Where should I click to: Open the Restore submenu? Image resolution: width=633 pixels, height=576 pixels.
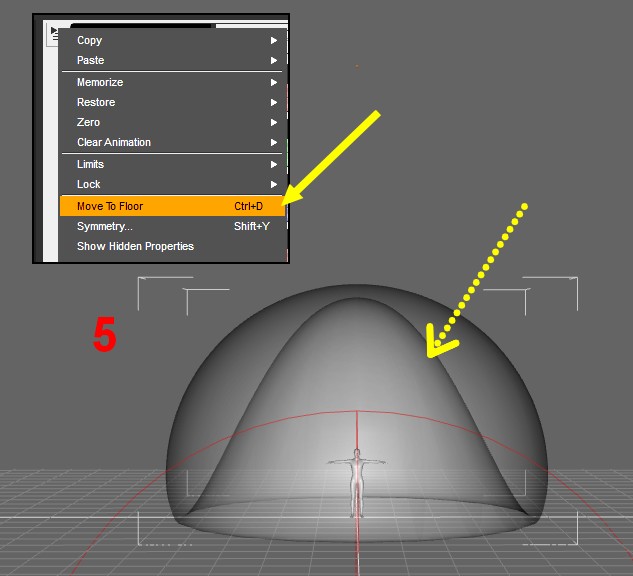tap(173, 102)
